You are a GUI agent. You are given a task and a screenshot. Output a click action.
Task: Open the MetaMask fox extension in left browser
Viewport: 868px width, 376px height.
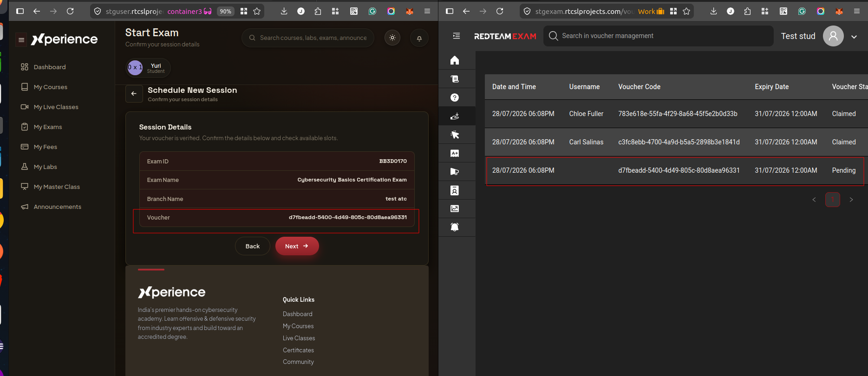coord(409,11)
